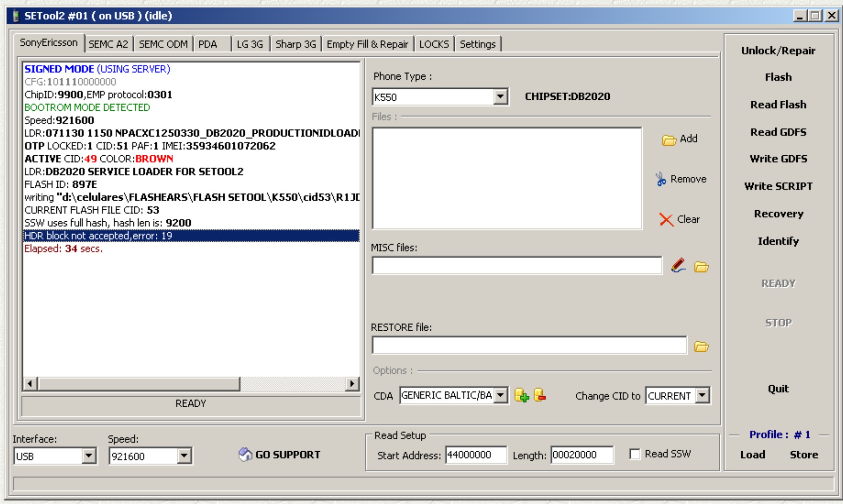Click the Length input field
The width and height of the screenshot is (843, 504).
582,455
